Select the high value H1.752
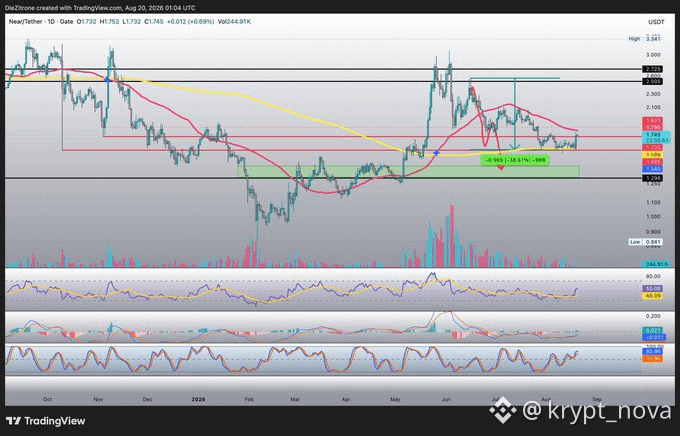The height and width of the screenshot is (436, 680). [109, 21]
